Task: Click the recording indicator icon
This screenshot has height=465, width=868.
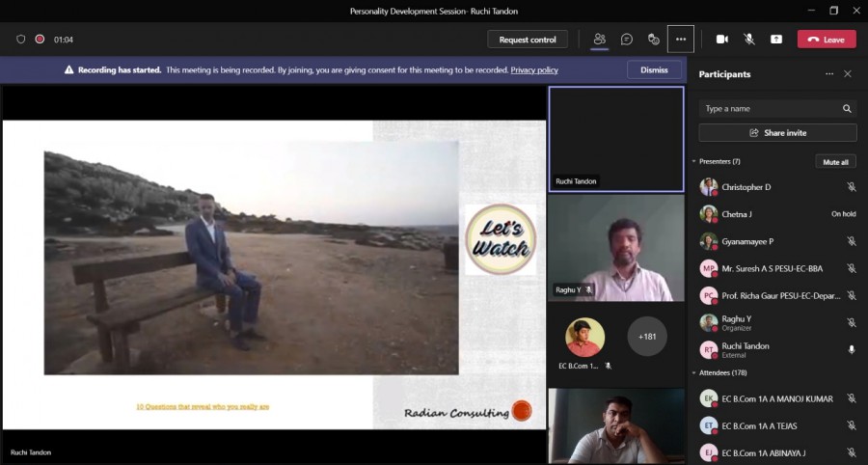Action: pos(40,40)
